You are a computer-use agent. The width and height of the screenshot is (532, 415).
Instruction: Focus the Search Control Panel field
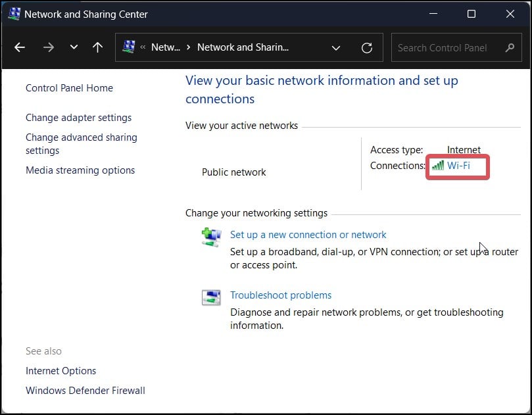pos(447,47)
